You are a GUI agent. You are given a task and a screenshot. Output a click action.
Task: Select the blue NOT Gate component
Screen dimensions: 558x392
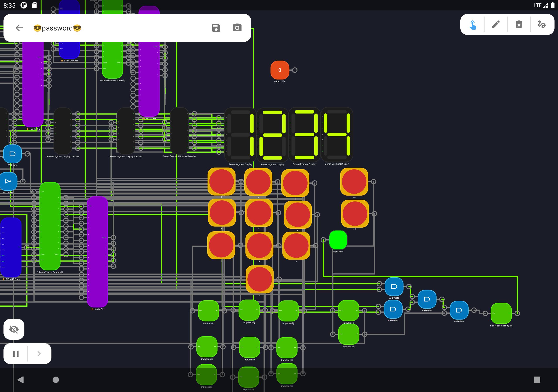(x=8, y=181)
